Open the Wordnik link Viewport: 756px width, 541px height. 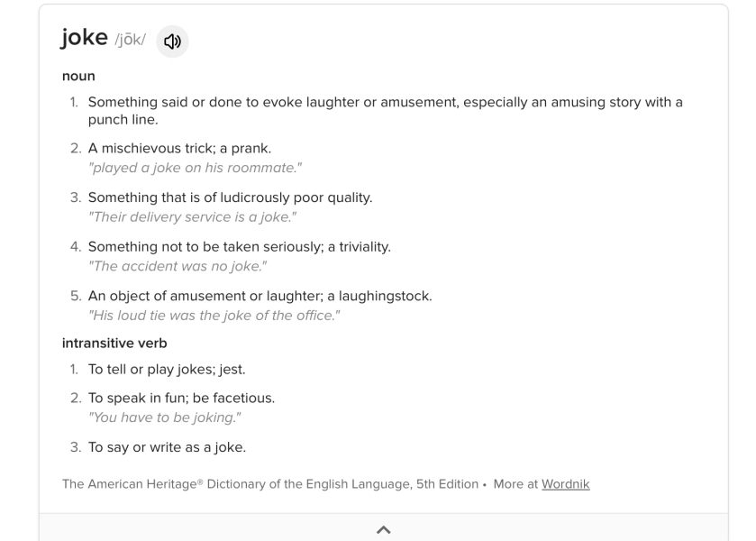click(566, 484)
